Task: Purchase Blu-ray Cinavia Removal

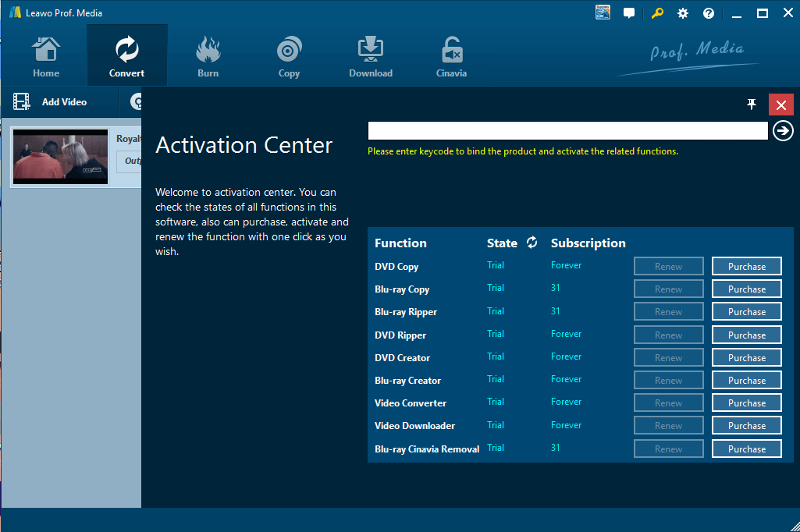Action: pyautogui.click(x=747, y=449)
